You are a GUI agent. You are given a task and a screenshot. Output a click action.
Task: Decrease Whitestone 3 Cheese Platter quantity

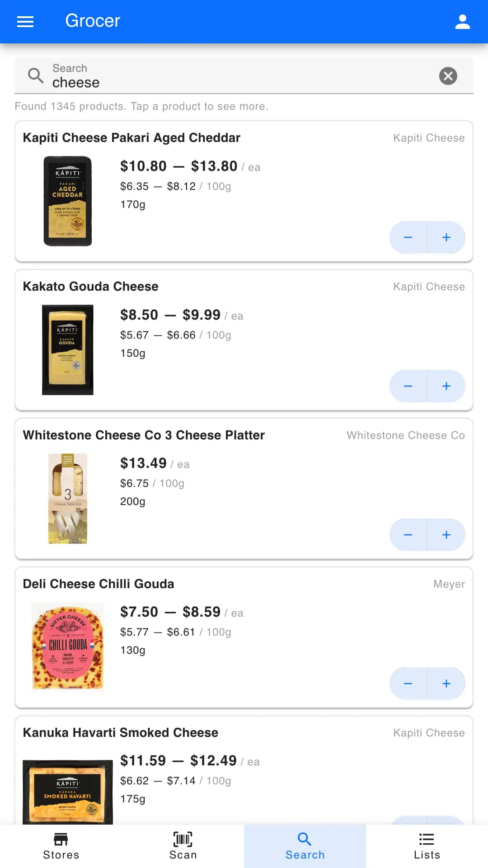(408, 535)
